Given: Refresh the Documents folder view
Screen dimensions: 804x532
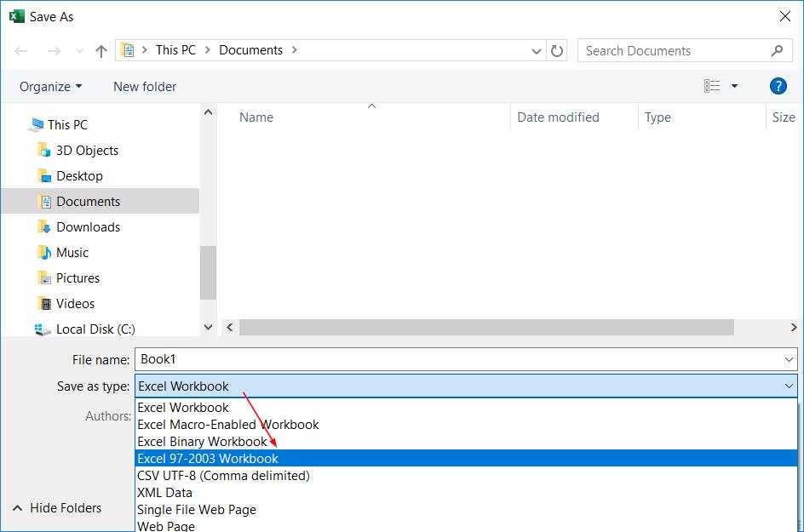Looking at the screenshot, I should coord(558,50).
